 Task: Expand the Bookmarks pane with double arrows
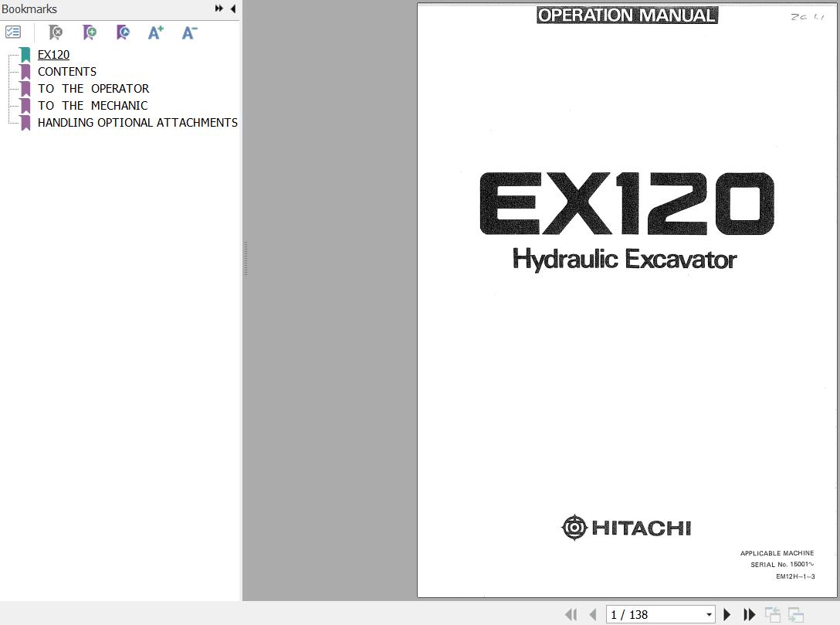tap(219, 8)
